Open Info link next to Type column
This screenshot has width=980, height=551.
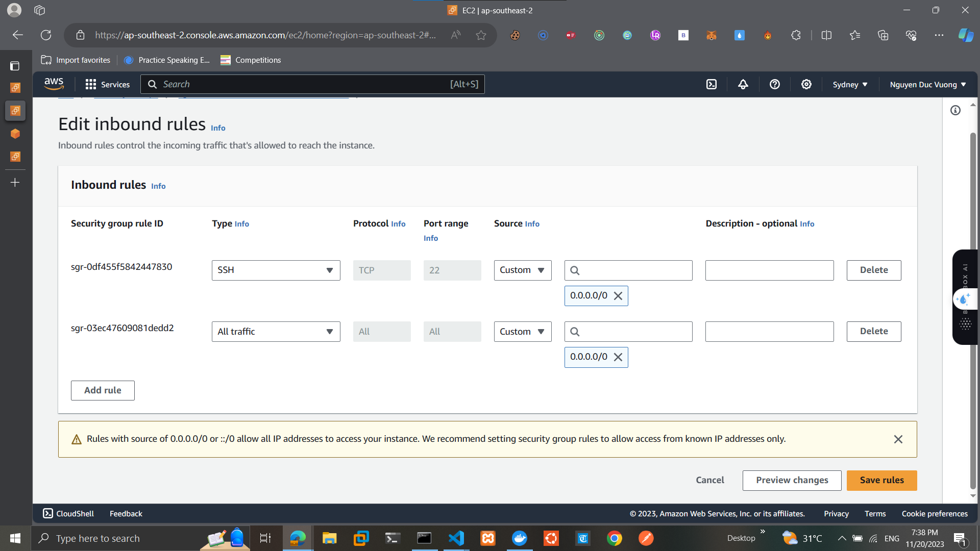242,224
